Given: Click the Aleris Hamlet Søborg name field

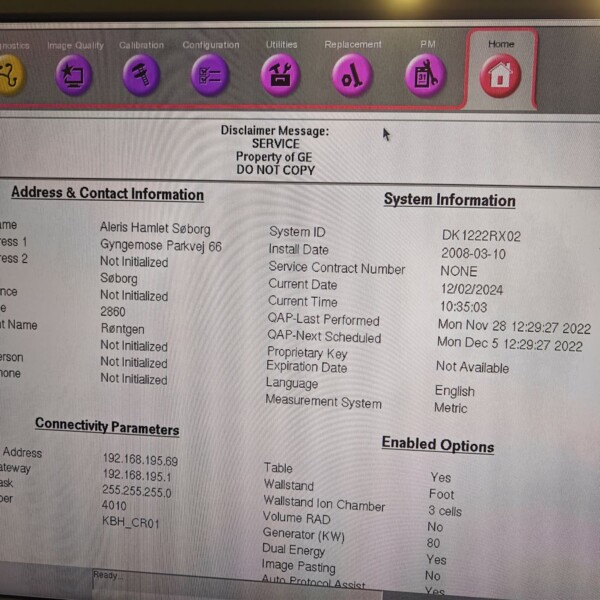Looking at the screenshot, I should tap(155, 227).
